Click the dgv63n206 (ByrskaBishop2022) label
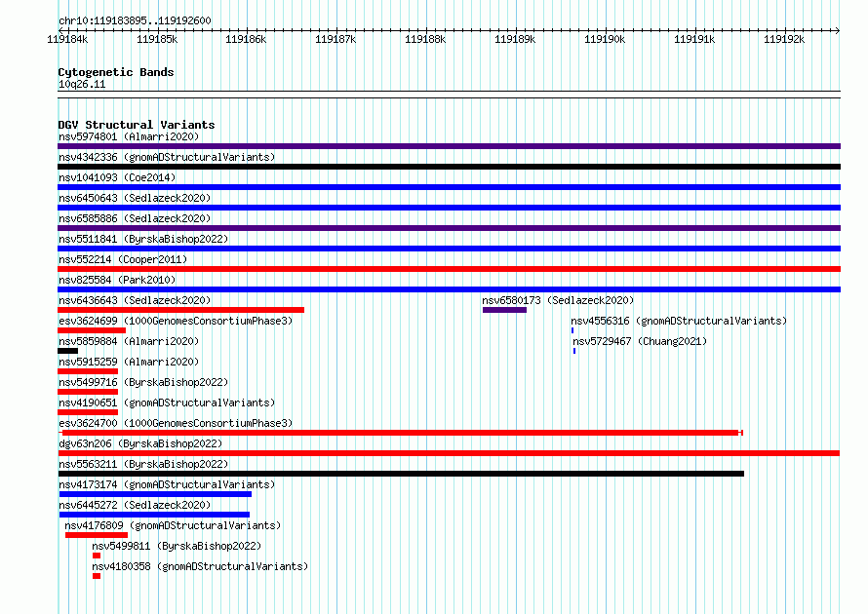868x614 pixels. 140,443
